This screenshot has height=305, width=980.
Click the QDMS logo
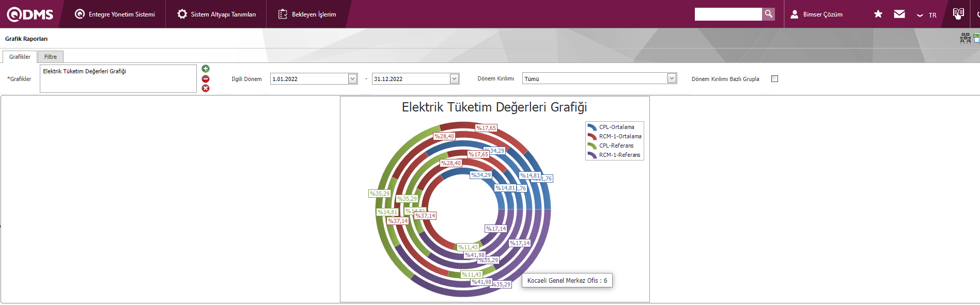tap(30, 14)
